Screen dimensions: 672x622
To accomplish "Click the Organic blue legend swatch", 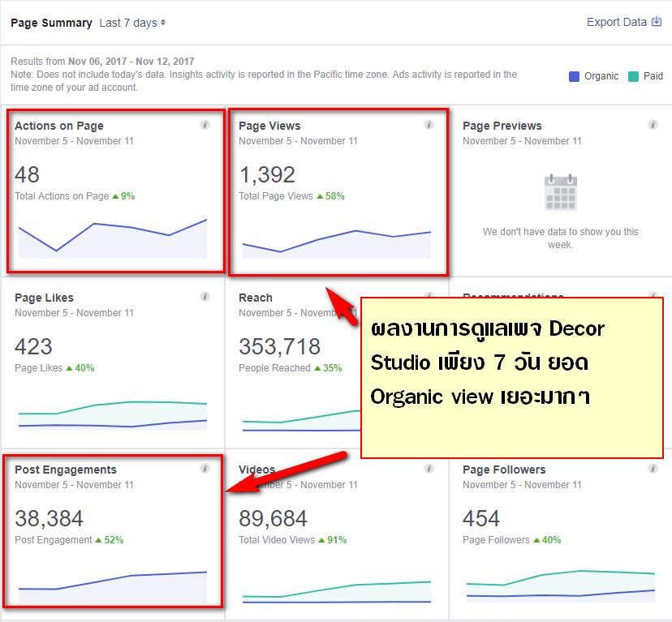I will coord(574,76).
